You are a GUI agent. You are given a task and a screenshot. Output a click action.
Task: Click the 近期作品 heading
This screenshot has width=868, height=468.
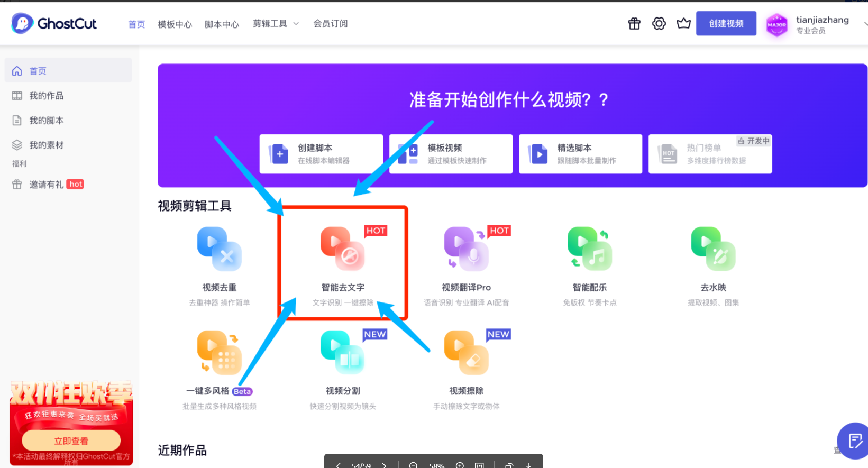point(182,451)
